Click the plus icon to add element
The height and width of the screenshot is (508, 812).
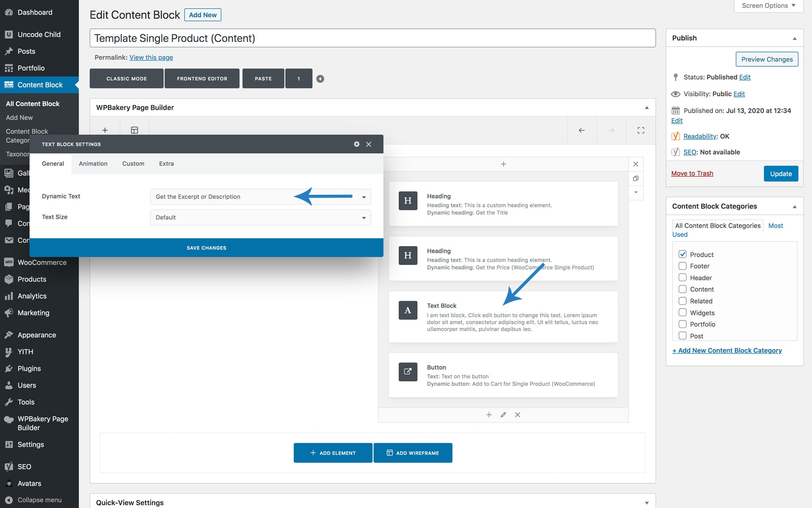pyautogui.click(x=105, y=130)
